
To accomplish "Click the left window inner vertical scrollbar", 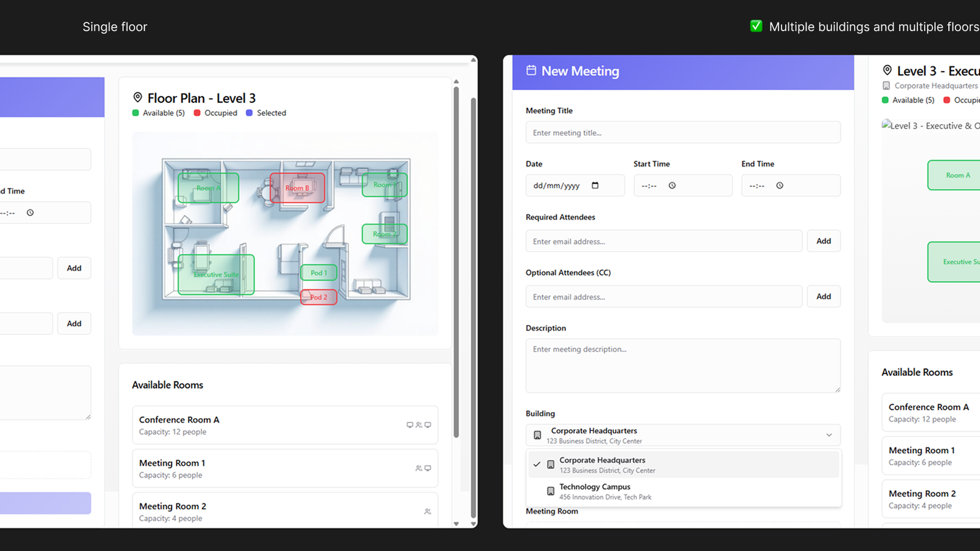I will pyautogui.click(x=456, y=263).
